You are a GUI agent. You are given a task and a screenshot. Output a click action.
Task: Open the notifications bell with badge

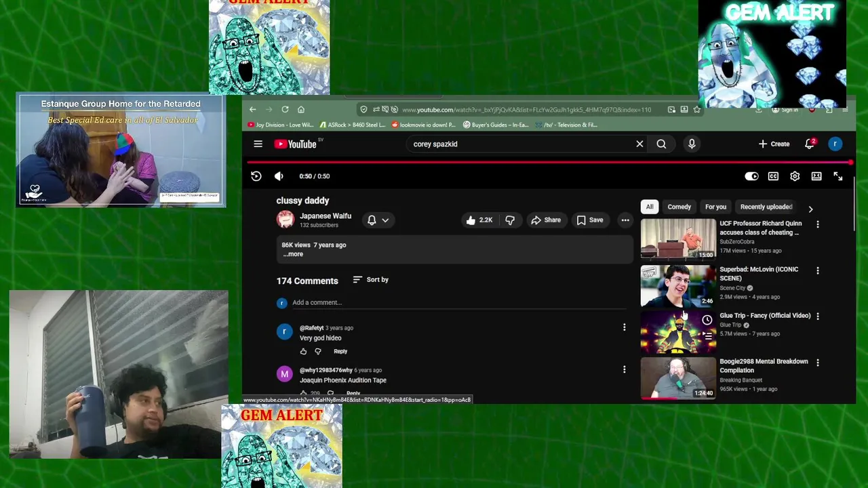click(810, 144)
